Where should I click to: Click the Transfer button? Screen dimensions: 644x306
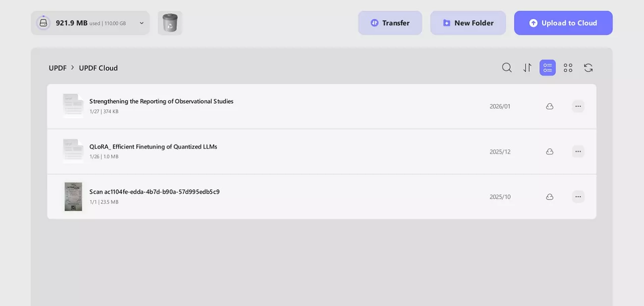(390, 23)
